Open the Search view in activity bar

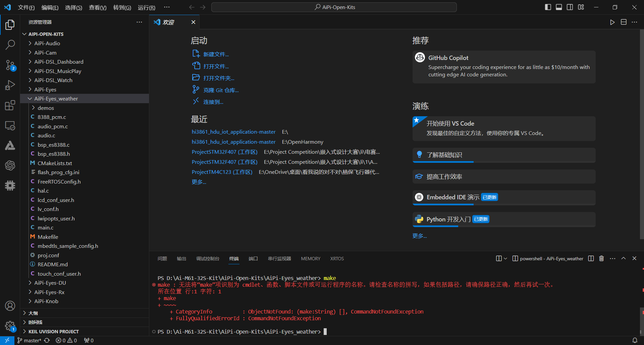[10, 45]
